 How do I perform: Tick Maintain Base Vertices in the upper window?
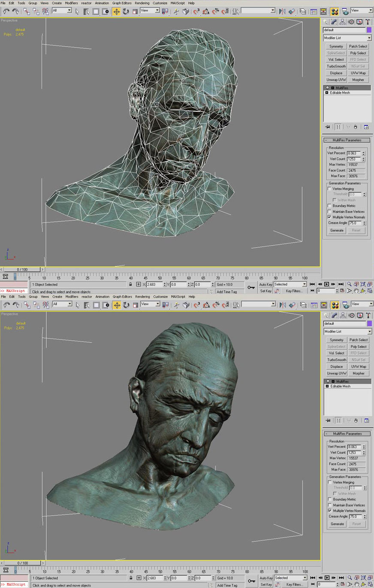point(329,211)
